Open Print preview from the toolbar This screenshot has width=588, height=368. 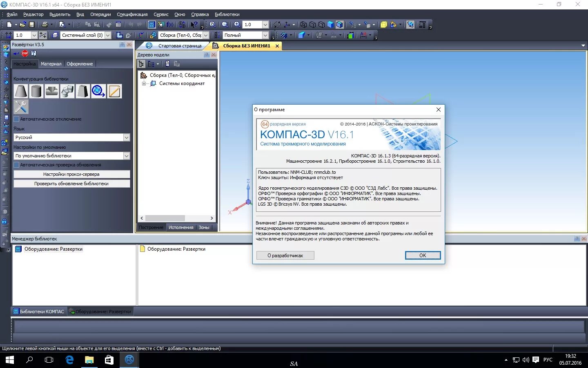62,25
